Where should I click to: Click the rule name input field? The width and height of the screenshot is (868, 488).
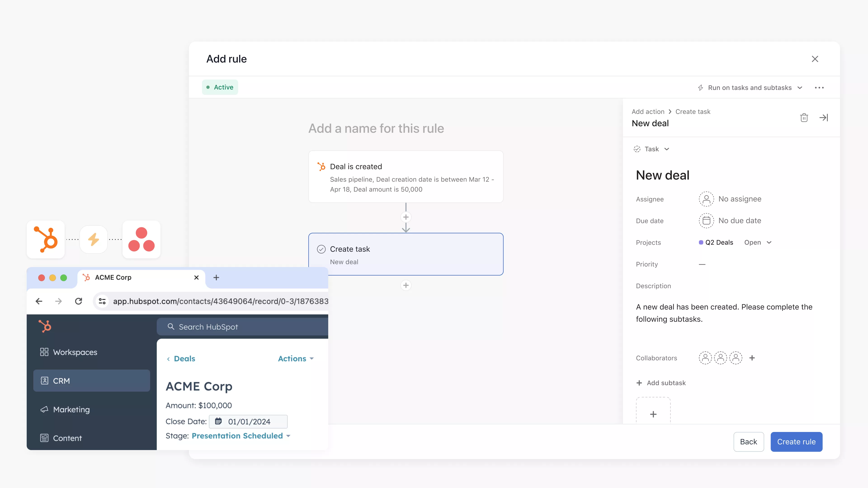(x=376, y=128)
